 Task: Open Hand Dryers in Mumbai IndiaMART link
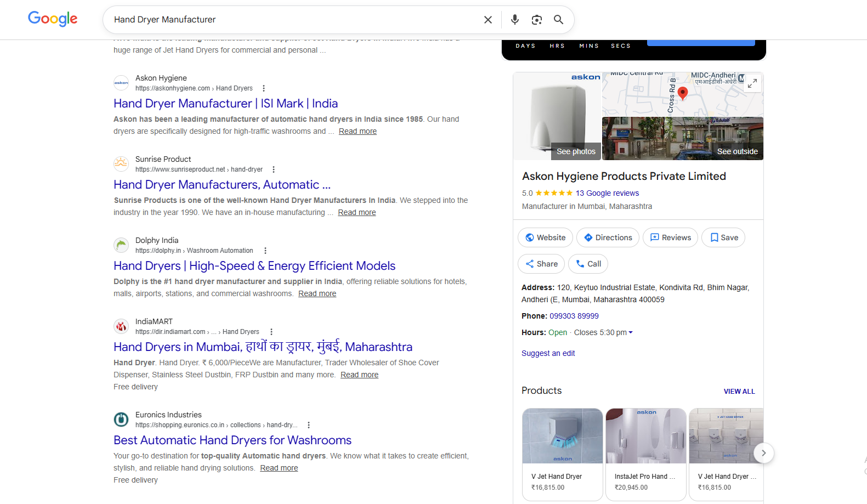pyautogui.click(x=263, y=347)
